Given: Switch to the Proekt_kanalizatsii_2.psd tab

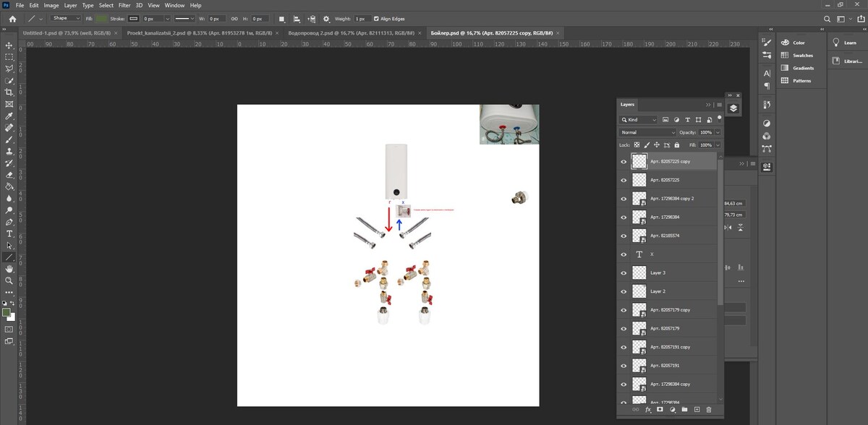Looking at the screenshot, I should point(199,33).
